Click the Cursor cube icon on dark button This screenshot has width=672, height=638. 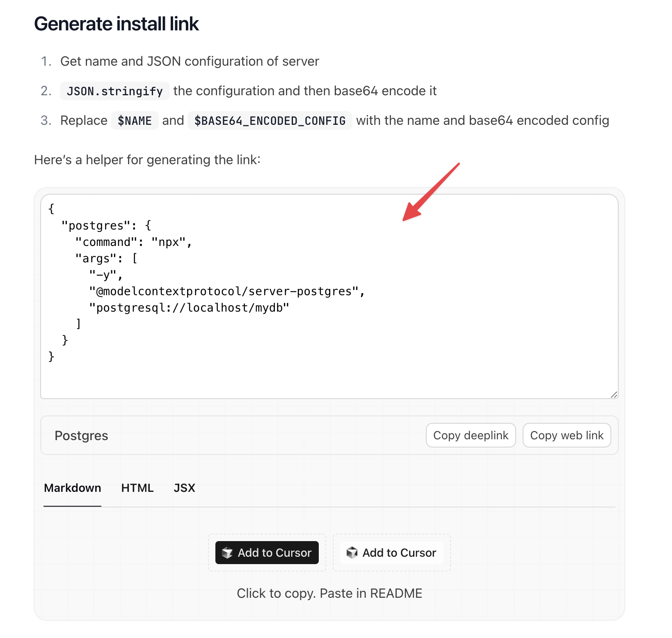227,553
